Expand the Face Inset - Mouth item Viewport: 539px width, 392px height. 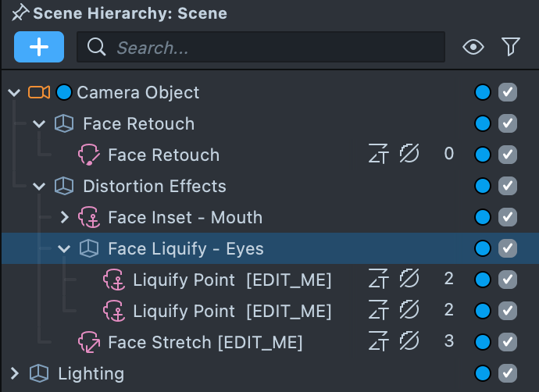coord(65,217)
